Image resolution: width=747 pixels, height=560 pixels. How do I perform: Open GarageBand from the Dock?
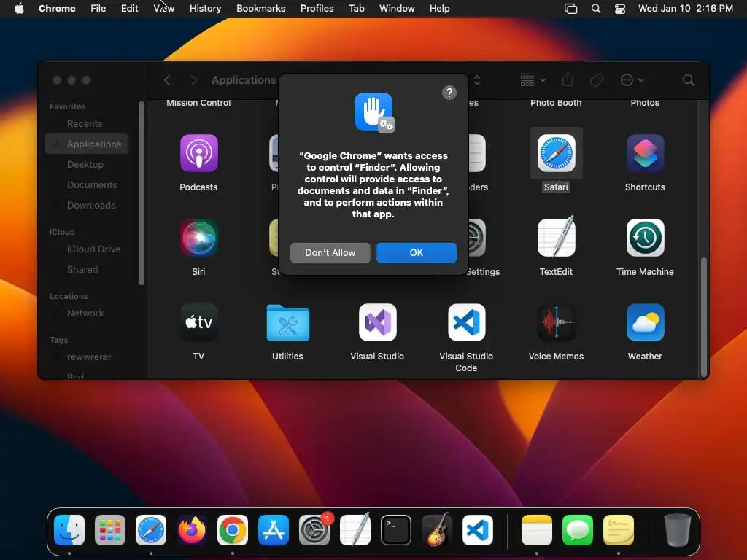(437, 529)
